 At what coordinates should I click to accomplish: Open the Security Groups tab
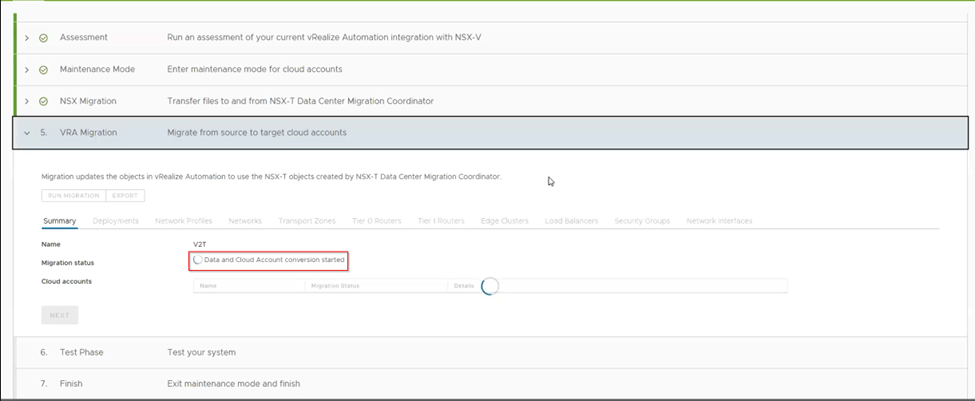642,221
